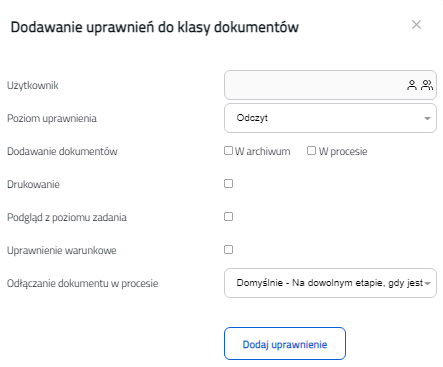Click the user group picker icon

coord(427,85)
